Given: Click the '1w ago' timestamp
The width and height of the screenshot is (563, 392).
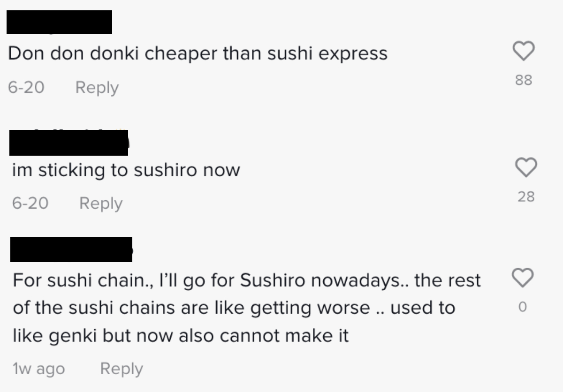Looking at the screenshot, I should click(38, 369).
